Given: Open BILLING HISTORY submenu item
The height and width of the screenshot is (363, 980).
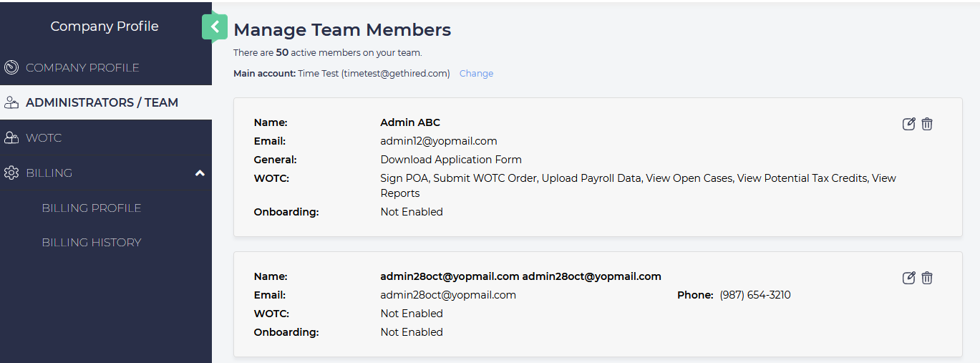Looking at the screenshot, I should click(x=92, y=242).
